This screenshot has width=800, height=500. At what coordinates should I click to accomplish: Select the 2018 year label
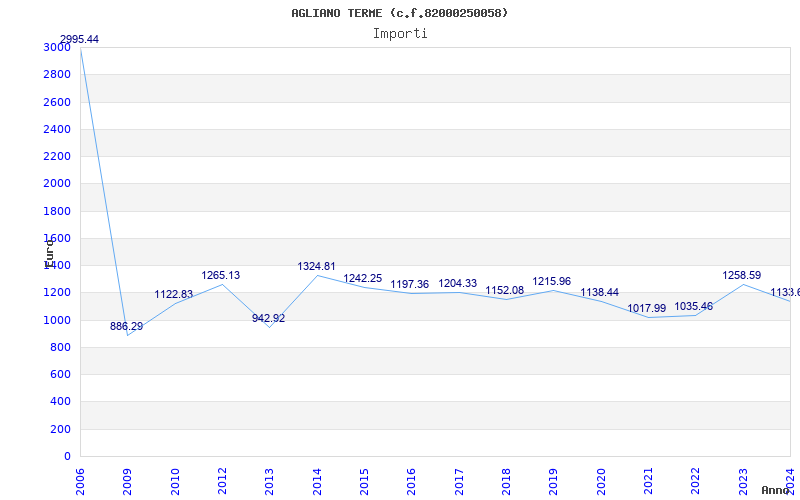tap(506, 482)
